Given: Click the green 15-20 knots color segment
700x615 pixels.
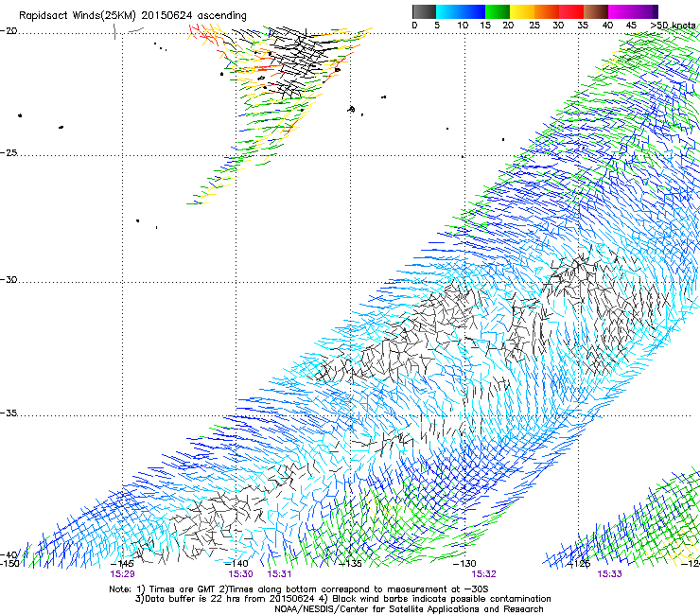Looking at the screenshot, I should point(498,11).
